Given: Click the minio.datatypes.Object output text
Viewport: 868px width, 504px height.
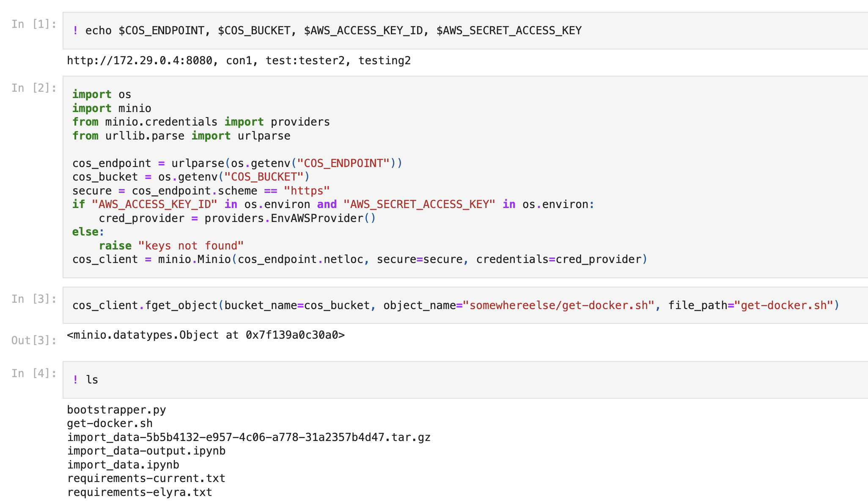Looking at the screenshot, I should click(x=206, y=335).
